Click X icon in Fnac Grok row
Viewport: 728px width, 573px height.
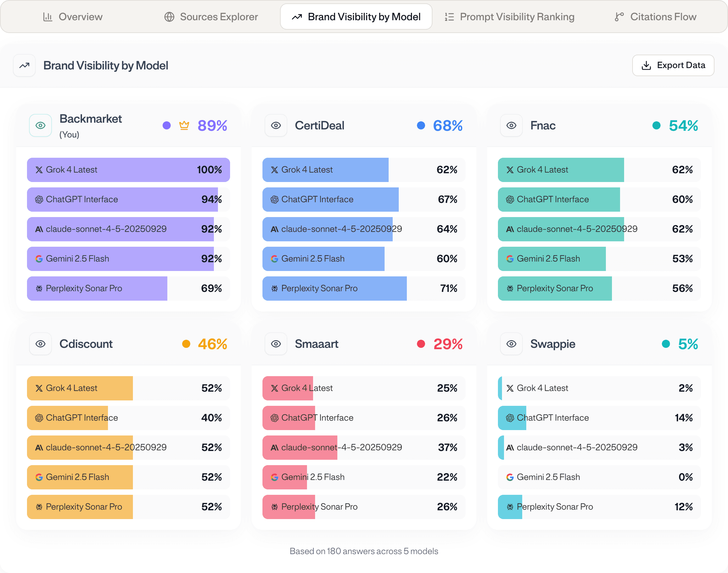[510, 170]
